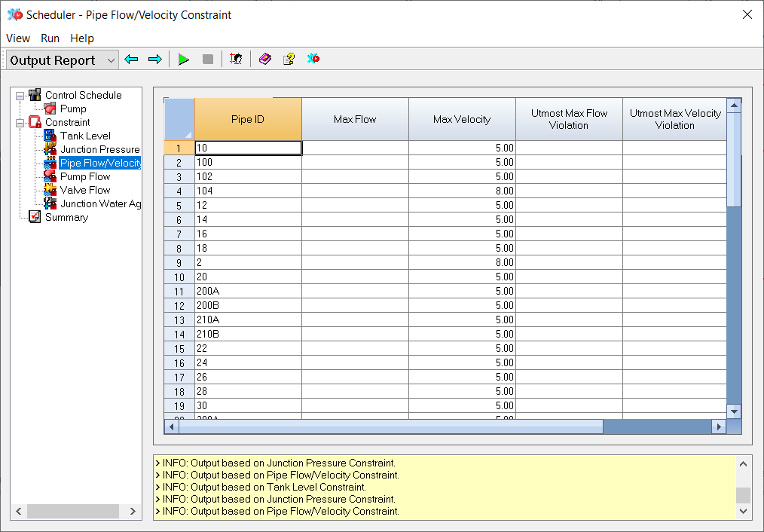764x532 pixels.
Task: Click the Summary checkmark icon
Action: click(35, 217)
